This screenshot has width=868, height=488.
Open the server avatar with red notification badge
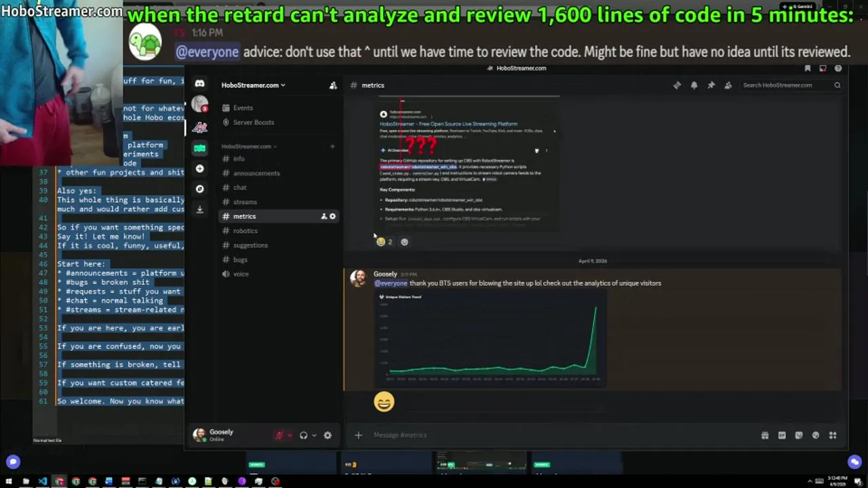(199, 104)
